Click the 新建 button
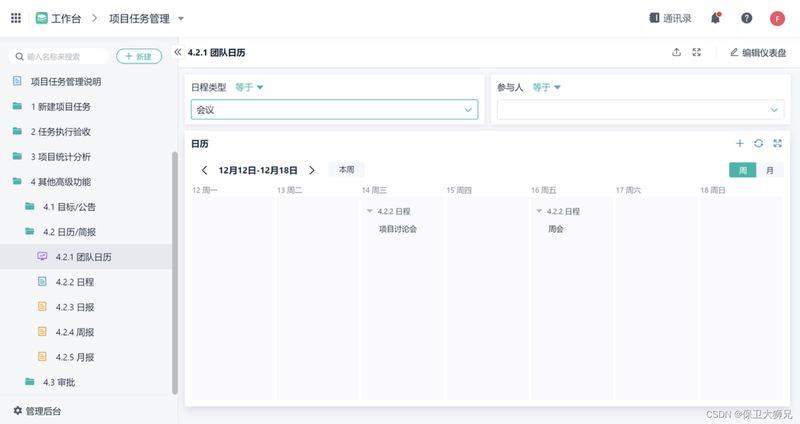The height and width of the screenshot is (424, 800). 139,56
